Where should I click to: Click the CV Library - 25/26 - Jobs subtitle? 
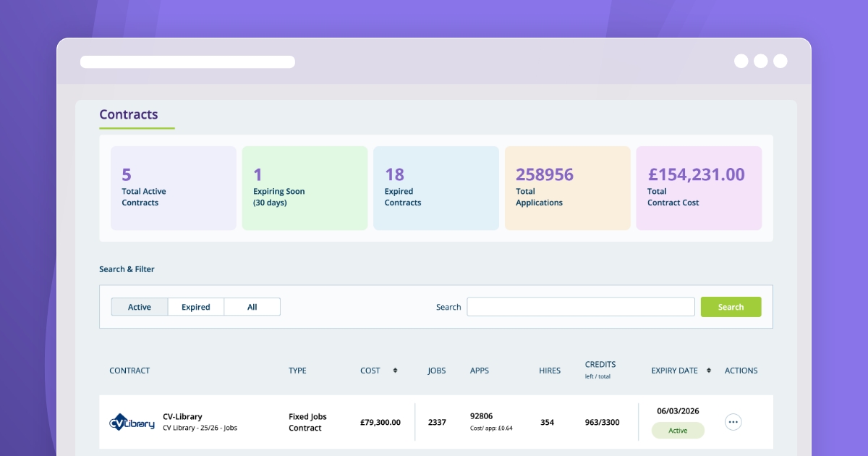click(200, 428)
